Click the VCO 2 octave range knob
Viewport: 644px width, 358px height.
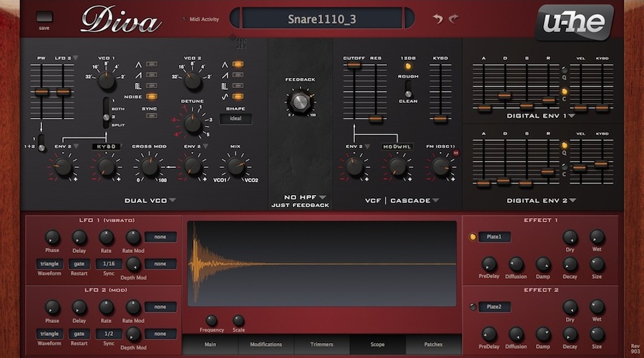192,80
